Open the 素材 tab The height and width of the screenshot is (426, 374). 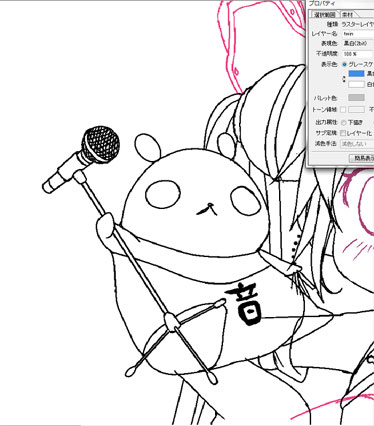coord(348,15)
